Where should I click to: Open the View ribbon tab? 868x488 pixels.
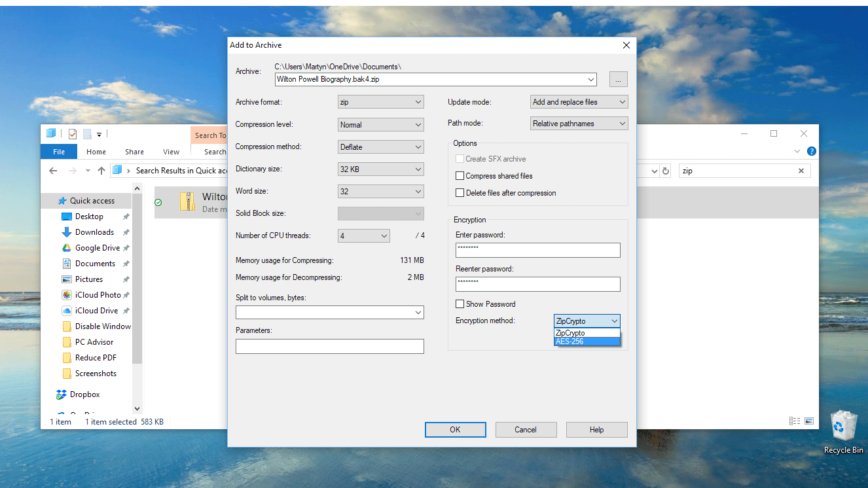[x=171, y=152]
